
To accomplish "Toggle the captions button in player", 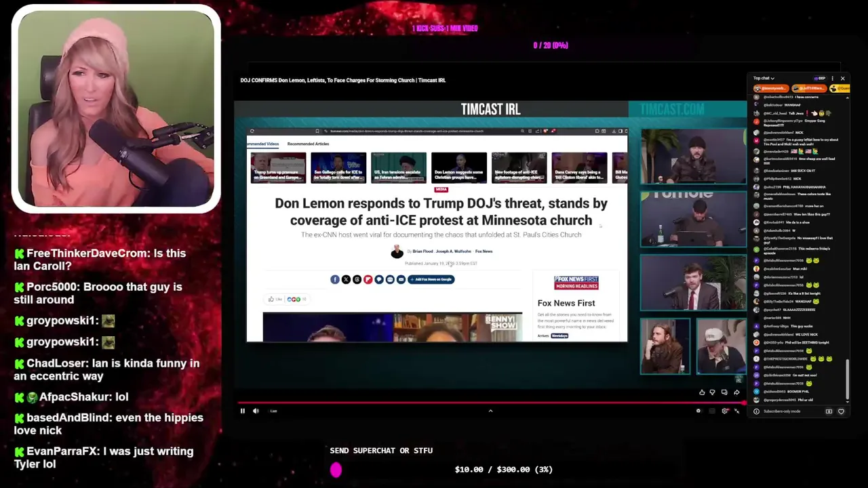I will pyautogui.click(x=712, y=411).
